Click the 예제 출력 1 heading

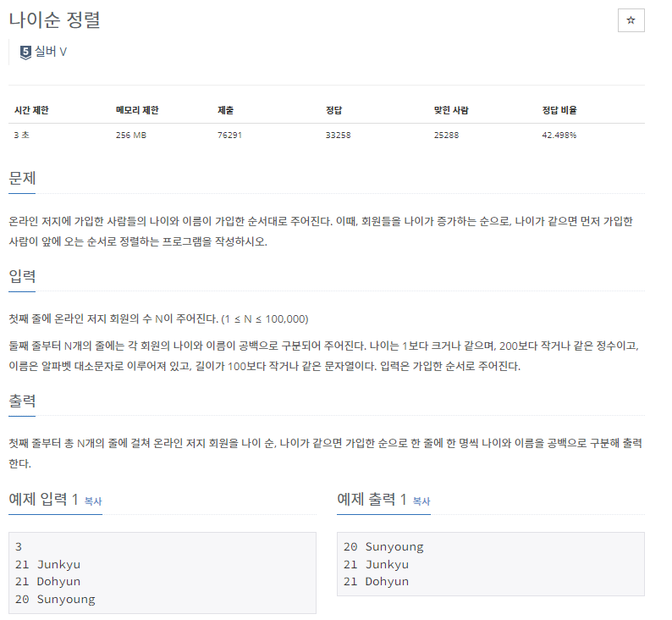(372, 499)
